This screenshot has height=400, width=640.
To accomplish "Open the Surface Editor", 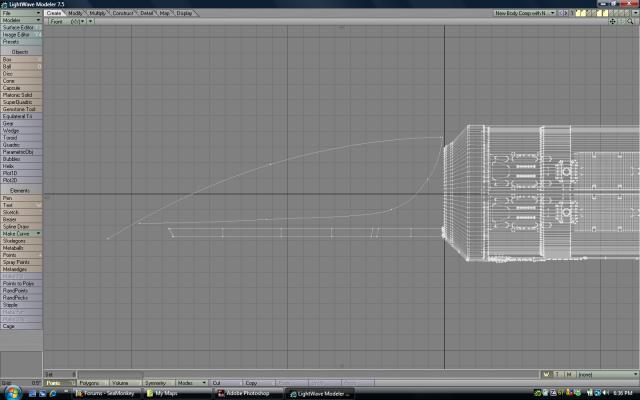I will [21, 27].
